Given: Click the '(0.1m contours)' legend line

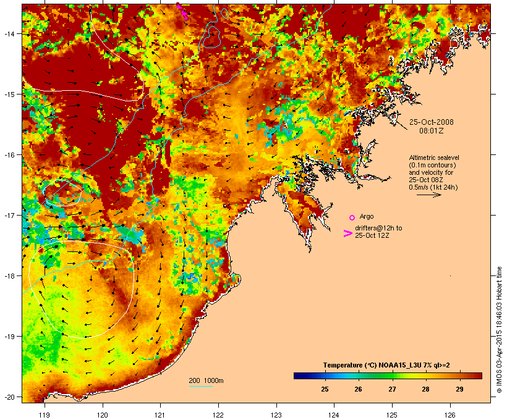Looking at the screenshot, I should pyautogui.click(x=432, y=165).
